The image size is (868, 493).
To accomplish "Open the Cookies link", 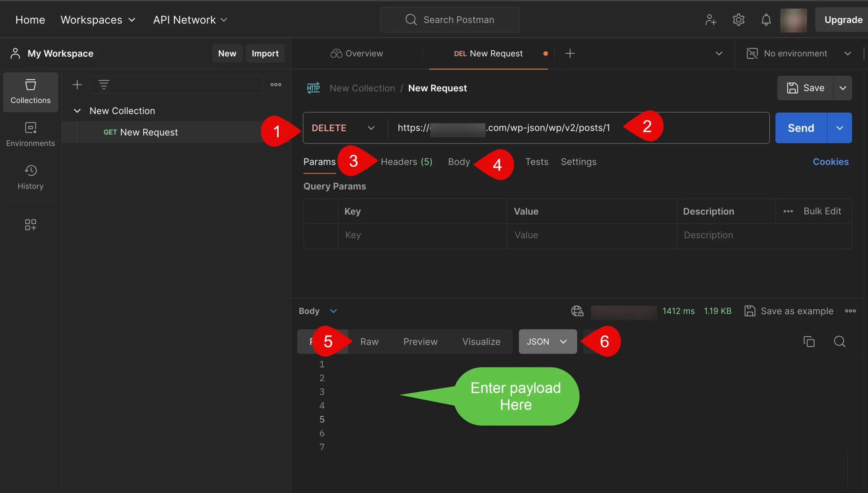I will [830, 162].
